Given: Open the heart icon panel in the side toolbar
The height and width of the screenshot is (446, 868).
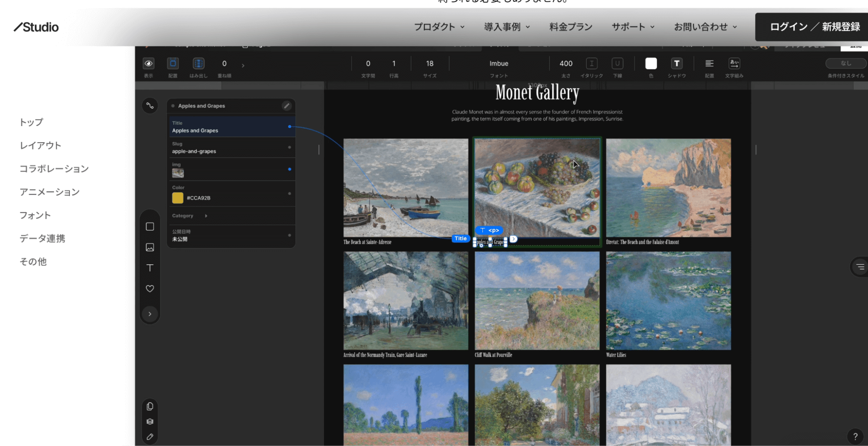Looking at the screenshot, I should pyautogui.click(x=150, y=289).
